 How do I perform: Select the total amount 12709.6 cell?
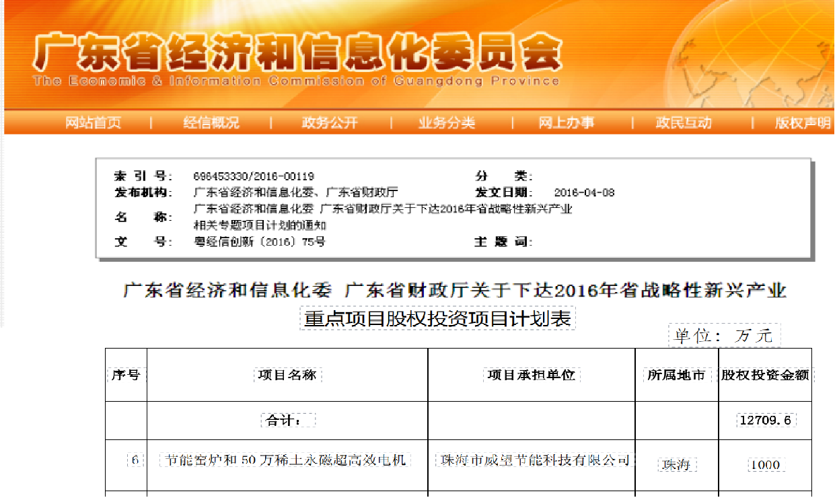click(x=766, y=421)
